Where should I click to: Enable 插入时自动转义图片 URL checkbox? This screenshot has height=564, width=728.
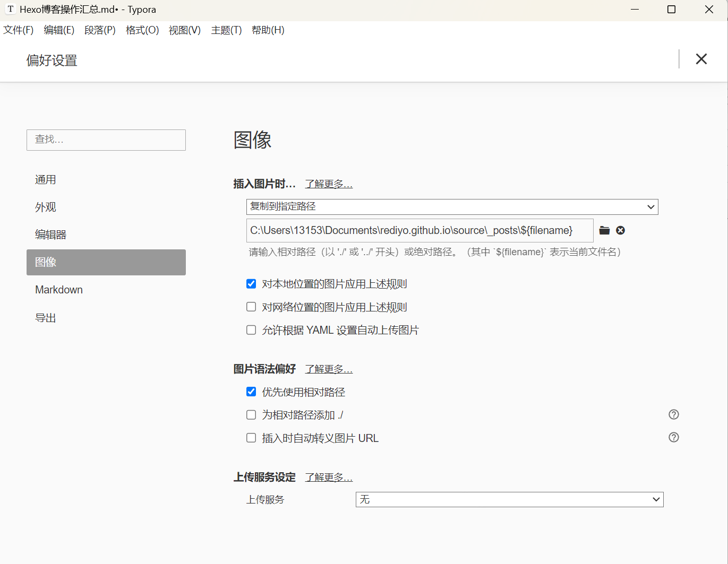251,438
